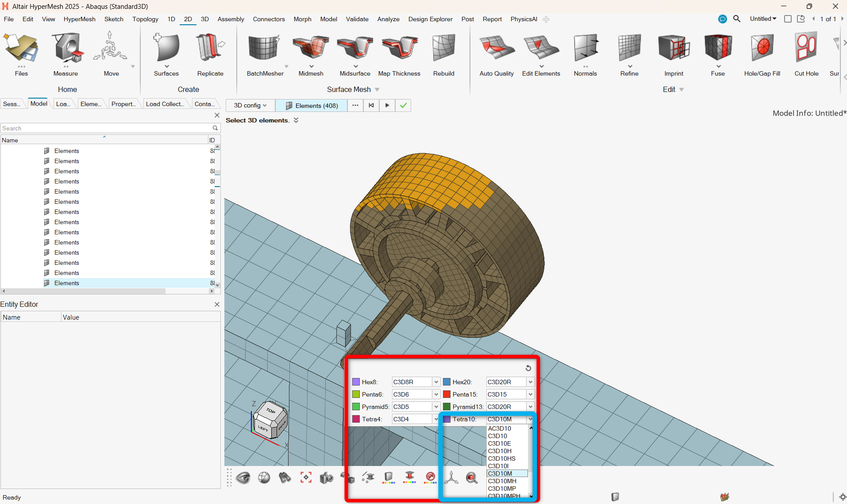Image resolution: width=847 pixels, height=504 pixels.
Task: Click the search magnifier in top right
Action: click(x=737, y=19)
